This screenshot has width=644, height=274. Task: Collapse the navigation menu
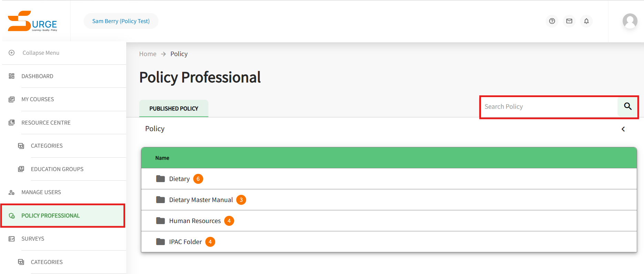click(x=11, y=53)
